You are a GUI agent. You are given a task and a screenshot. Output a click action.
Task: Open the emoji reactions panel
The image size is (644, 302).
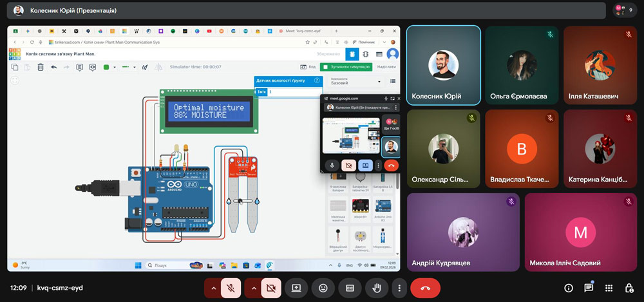323,288
